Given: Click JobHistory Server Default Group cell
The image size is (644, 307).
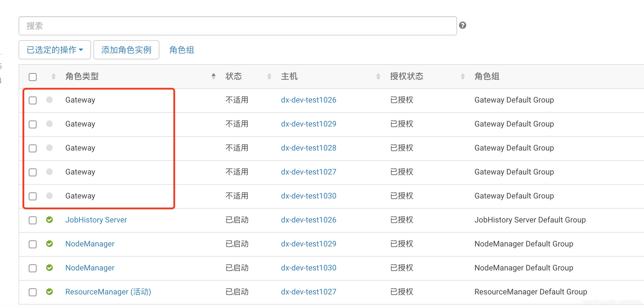Looking at the screenshot, I should pyautogui.click(x=530, y=220).
